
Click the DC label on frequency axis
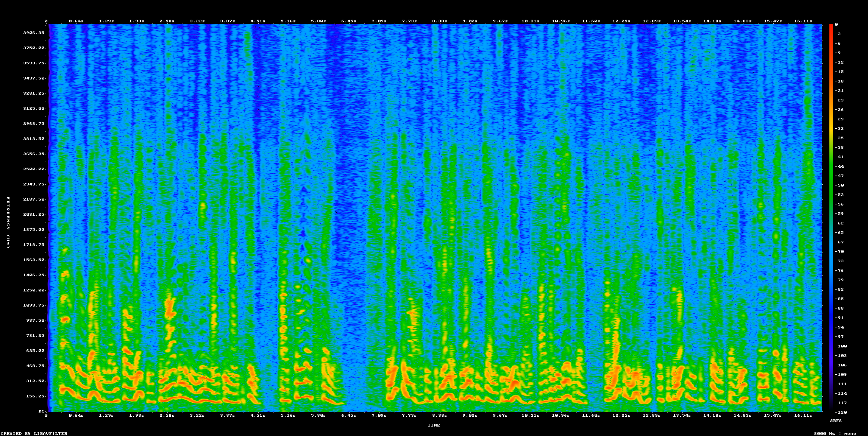click(41, 411)
